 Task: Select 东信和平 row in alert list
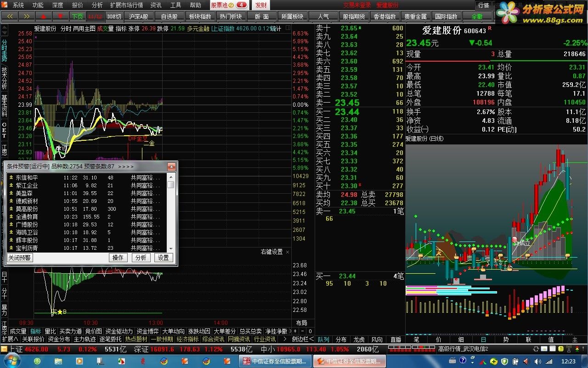click(86, 178)
